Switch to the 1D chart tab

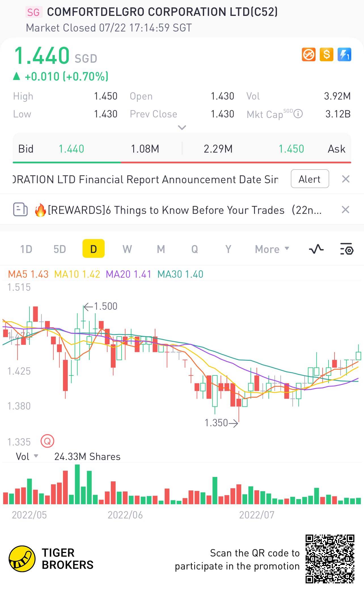[26, 249]
